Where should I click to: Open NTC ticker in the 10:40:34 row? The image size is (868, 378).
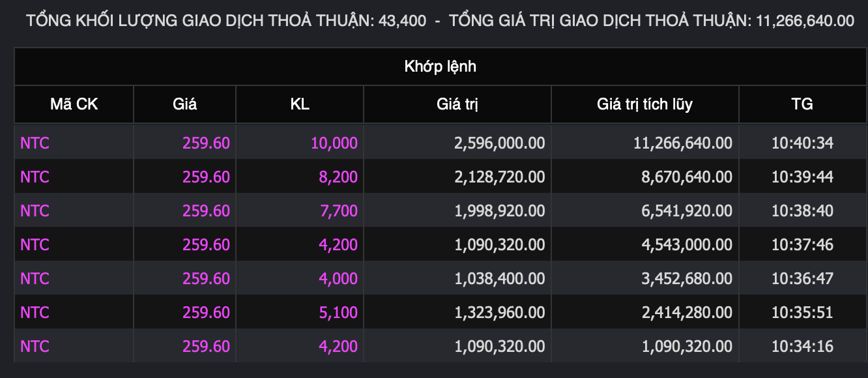click(35, 143)
